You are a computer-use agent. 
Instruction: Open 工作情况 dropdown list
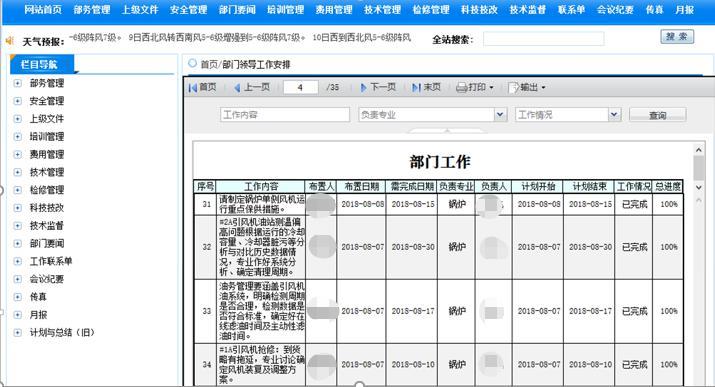614,114
